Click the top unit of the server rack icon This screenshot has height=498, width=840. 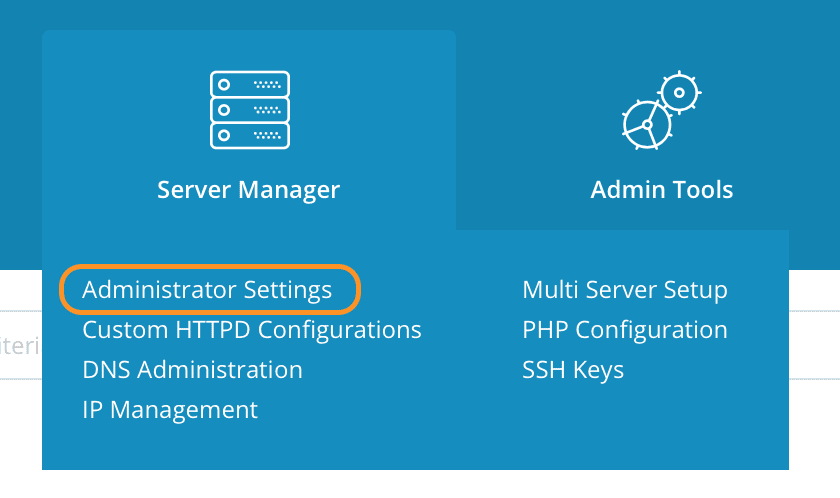(x=249, y=84)
